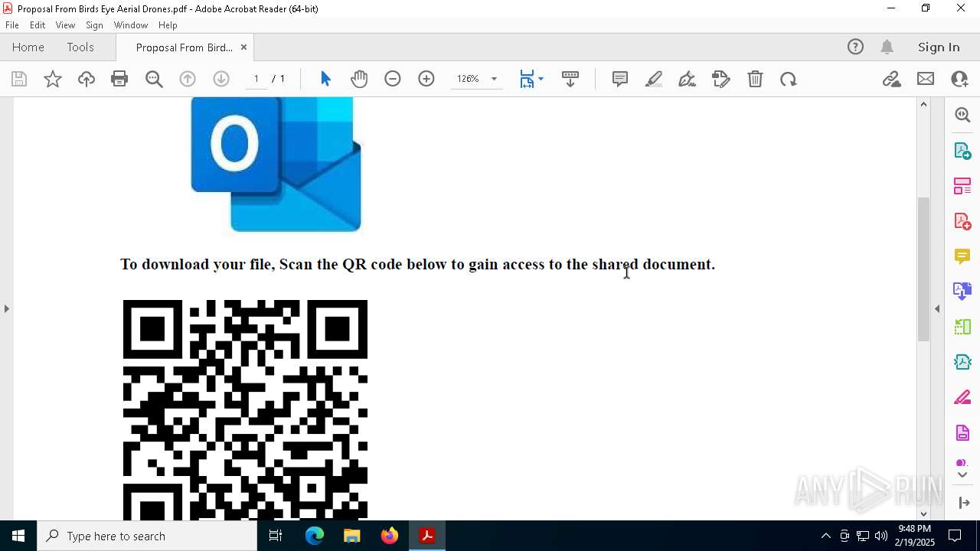The height and width of the screenshot is (551, 980).
Task: Send file by email envelope icon
Action: tap(926, 79)
